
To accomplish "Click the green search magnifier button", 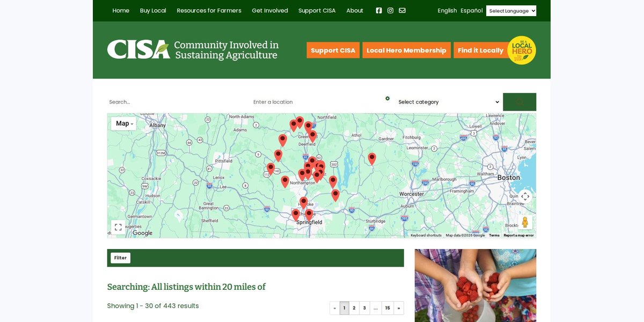I will pyautogui.click(x=519, y=102).
